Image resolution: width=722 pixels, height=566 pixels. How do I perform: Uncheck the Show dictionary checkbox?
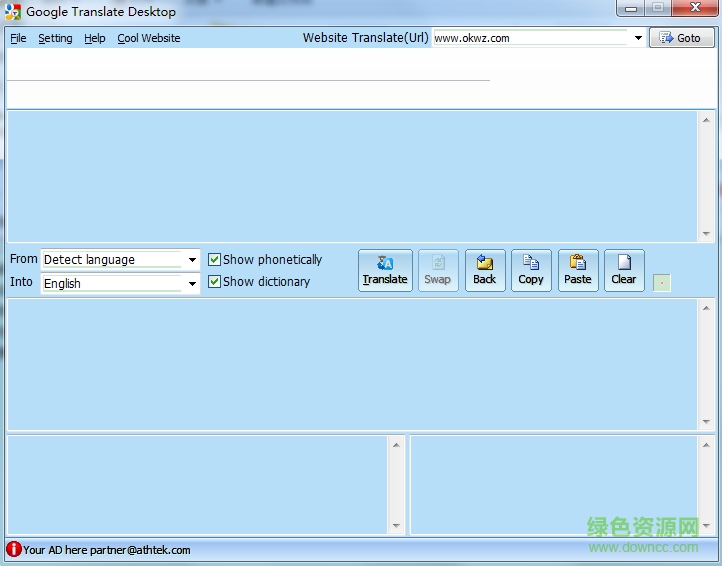214,282
